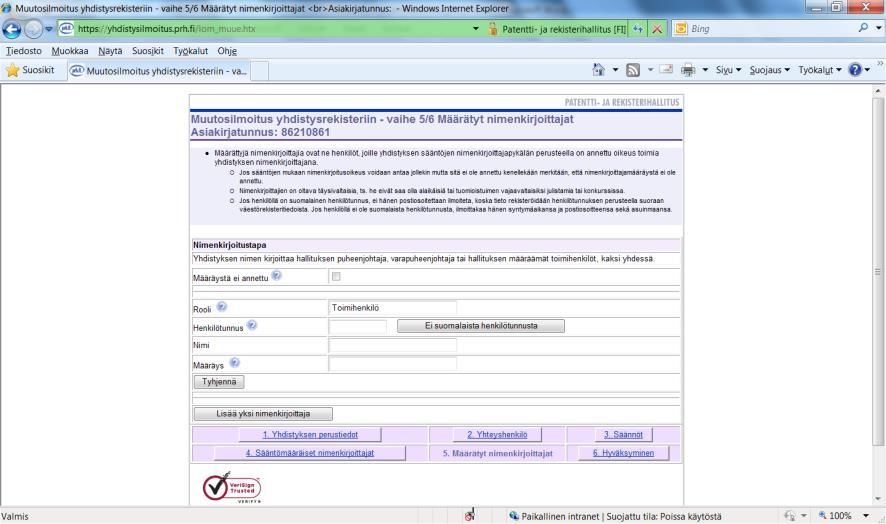The image size is (886, 524).
Task: Open the Tiedosto menu
Action: point(24,51)
